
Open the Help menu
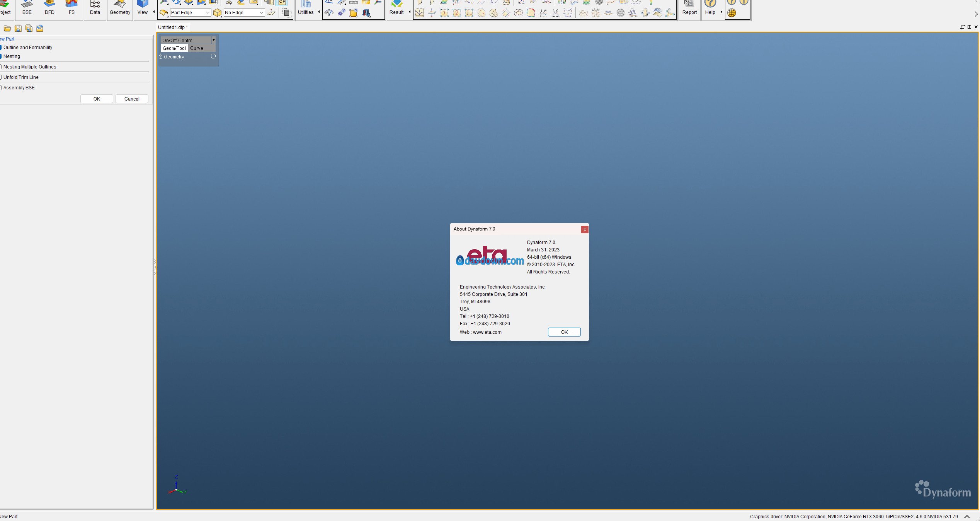pos(710,8)
